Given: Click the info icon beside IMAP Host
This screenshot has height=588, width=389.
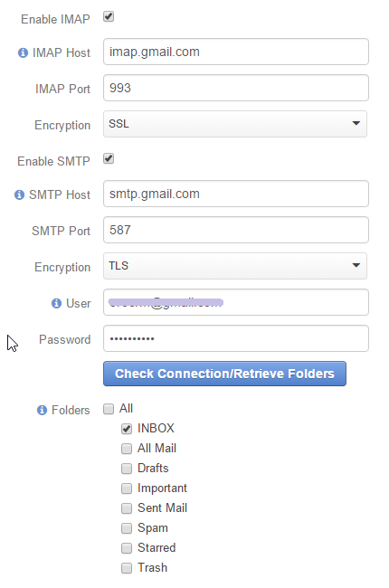Looking at the screenshot, I should click(x=23, y=52).
